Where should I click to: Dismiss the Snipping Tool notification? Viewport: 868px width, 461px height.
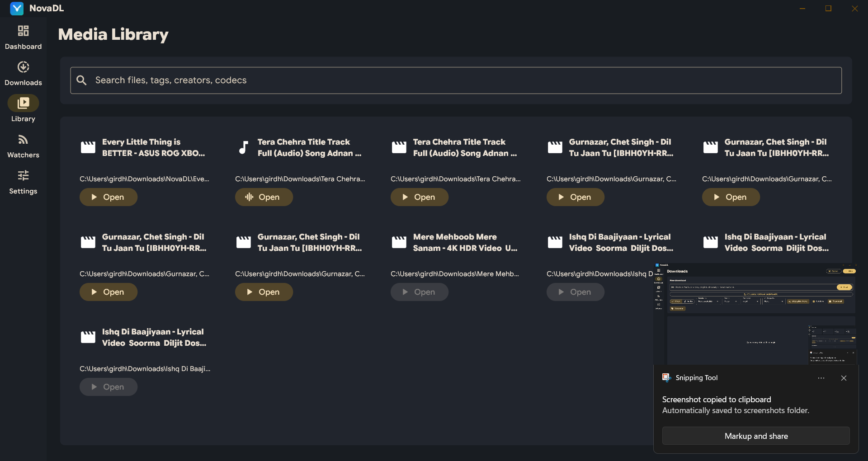[844, 378]
